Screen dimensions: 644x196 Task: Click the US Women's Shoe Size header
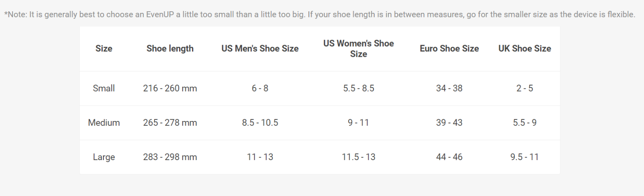358,48
